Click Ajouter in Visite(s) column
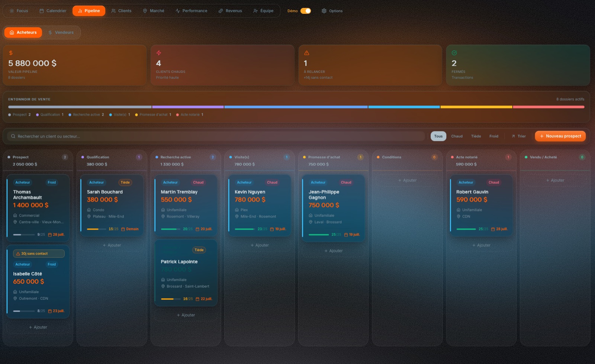The width and height of the screenshot is (595, 364). [260, 245]
